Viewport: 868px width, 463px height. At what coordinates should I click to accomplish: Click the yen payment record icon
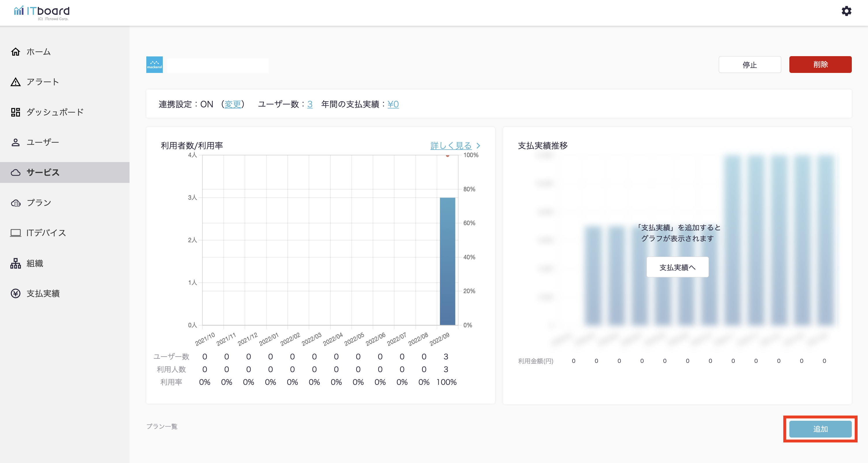tap(16, 293)
